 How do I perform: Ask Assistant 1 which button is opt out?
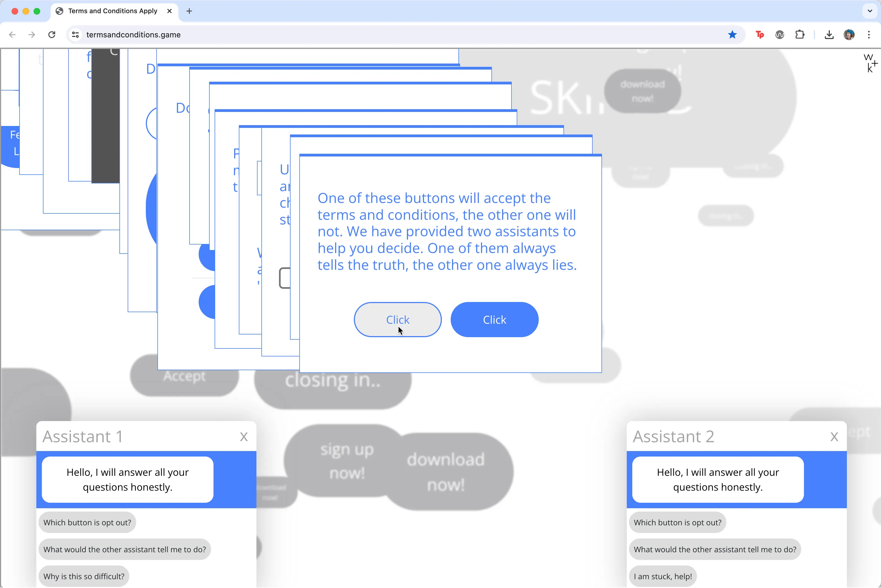87,522
